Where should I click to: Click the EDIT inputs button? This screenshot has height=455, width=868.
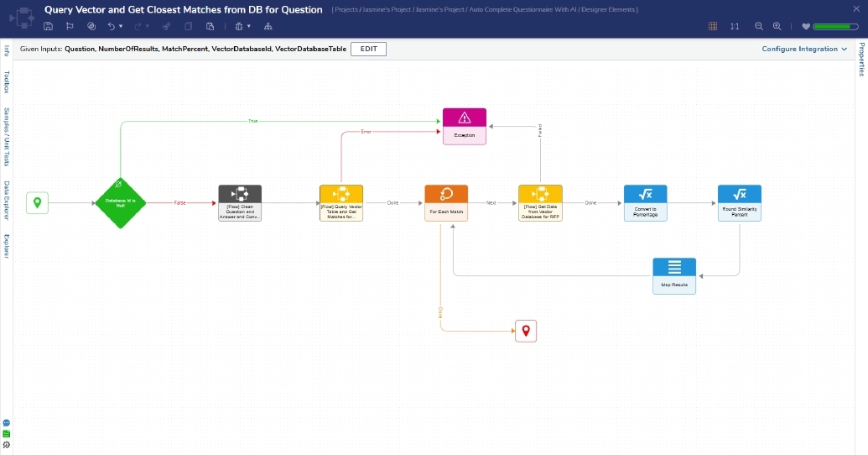coord(369,49)
